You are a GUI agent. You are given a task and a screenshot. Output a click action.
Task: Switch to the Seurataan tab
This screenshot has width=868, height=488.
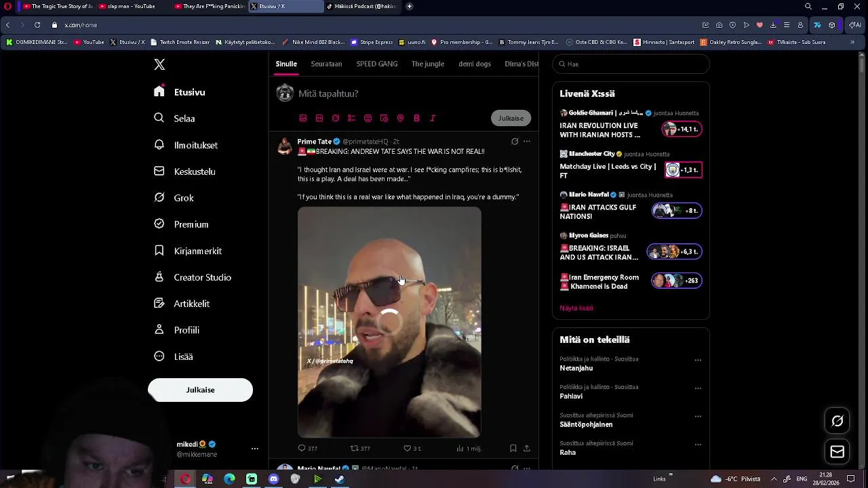pyautogui.click(x=326, y=64)
